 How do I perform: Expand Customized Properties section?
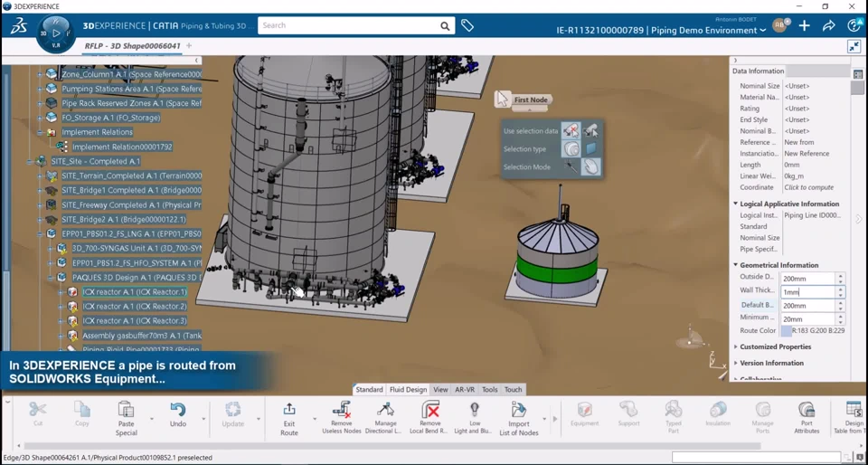click(736, 346)
